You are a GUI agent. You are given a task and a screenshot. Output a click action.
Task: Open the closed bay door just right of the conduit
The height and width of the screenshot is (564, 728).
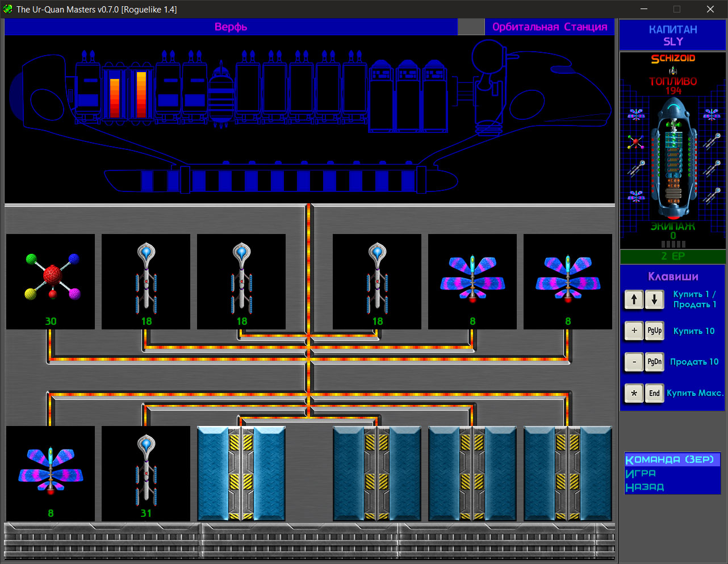click(377, 474)
